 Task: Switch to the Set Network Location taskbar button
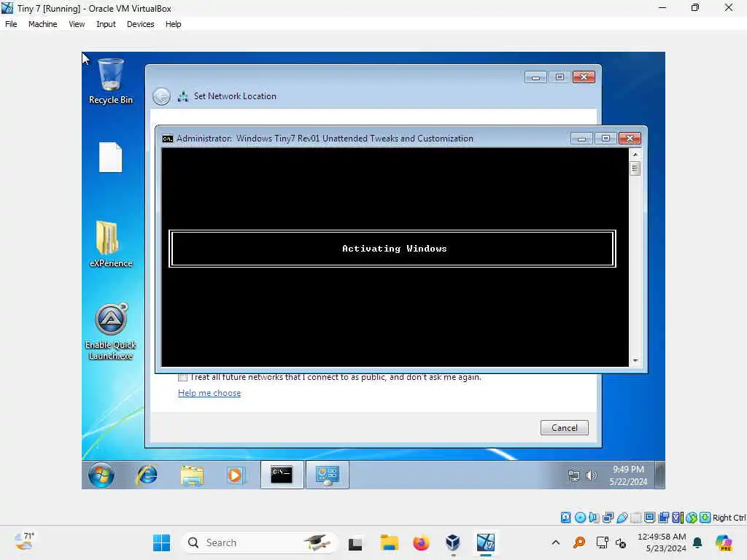click(328, 475)
